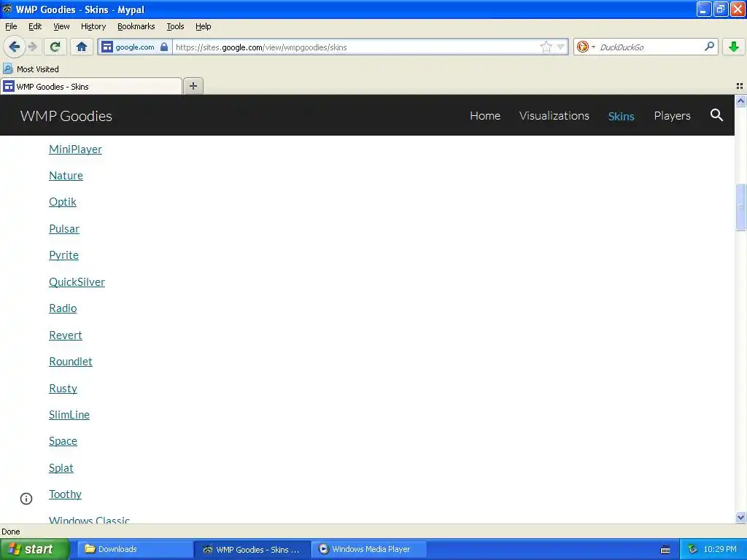This screenshot has height=560, width=747.
Task: Click the Forward arrow button
Action: point(32,47)
